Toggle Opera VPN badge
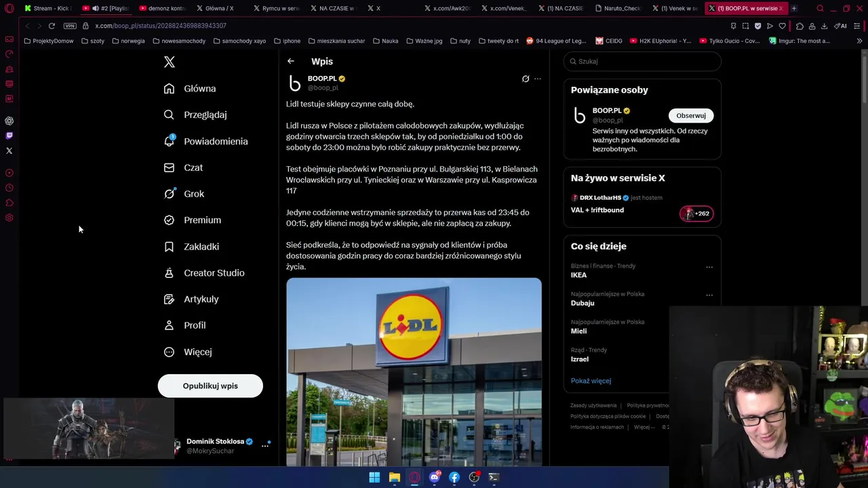 (x=70, y=26)
